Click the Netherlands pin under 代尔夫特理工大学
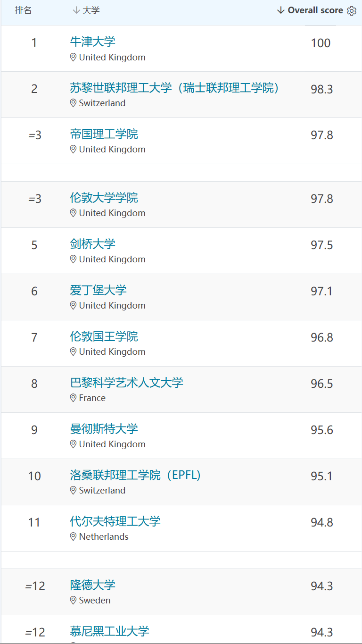The width and height of the screenshot is (362, 644). coord(73,536)
